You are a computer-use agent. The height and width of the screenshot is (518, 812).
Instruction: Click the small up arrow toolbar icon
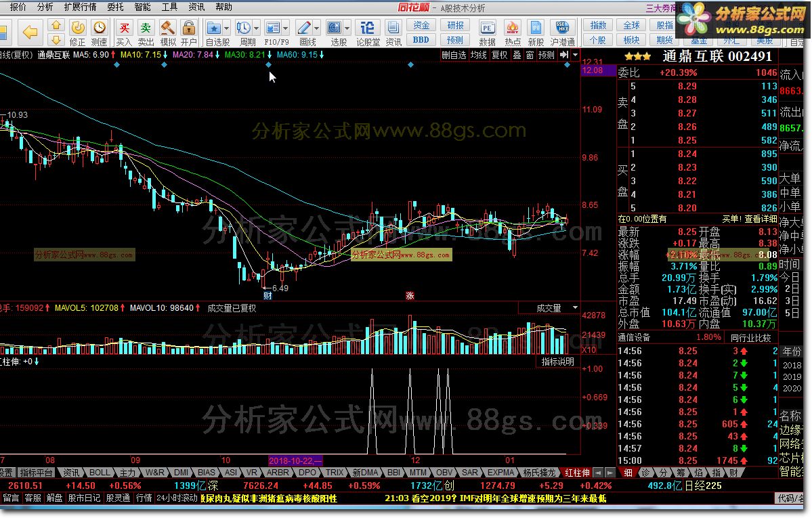(56, 26)
